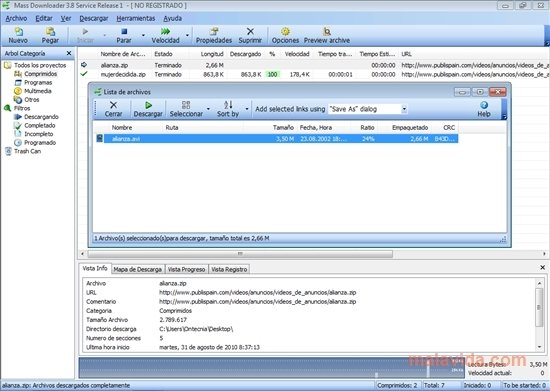Click Sort by icon in Lista de archivos

(x=228, y=105)
